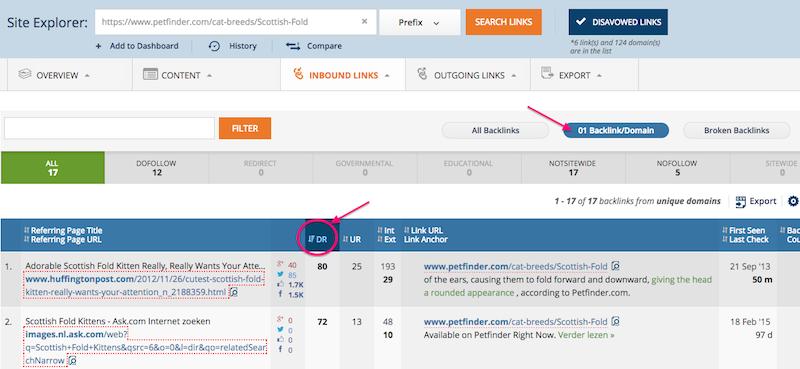This screenshot has height=369, width=800.
Task: Filter by DOFOLLOW 12 links
Action: point(157,168)
